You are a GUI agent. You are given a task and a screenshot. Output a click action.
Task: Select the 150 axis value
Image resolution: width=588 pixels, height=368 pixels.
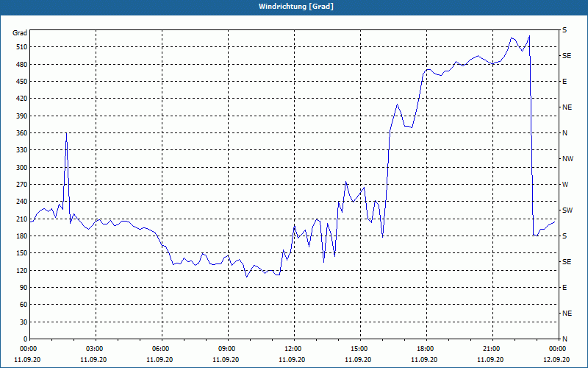point(21,252)
